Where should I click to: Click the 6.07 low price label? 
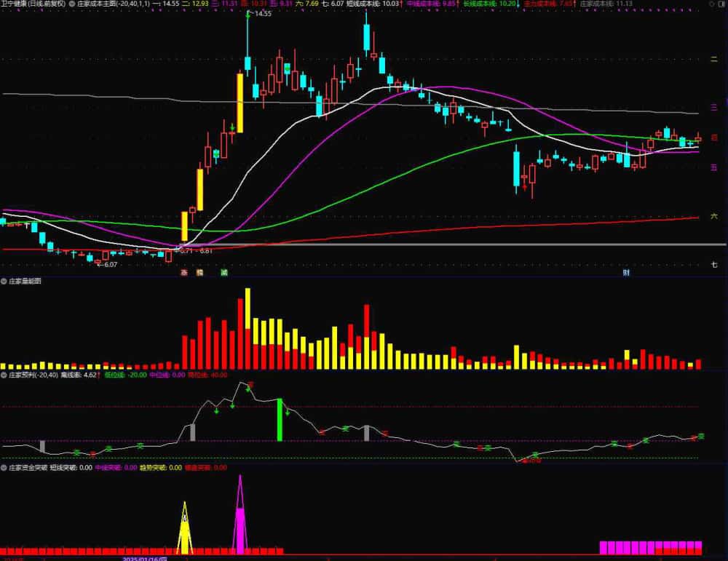[x=111, y=264]
